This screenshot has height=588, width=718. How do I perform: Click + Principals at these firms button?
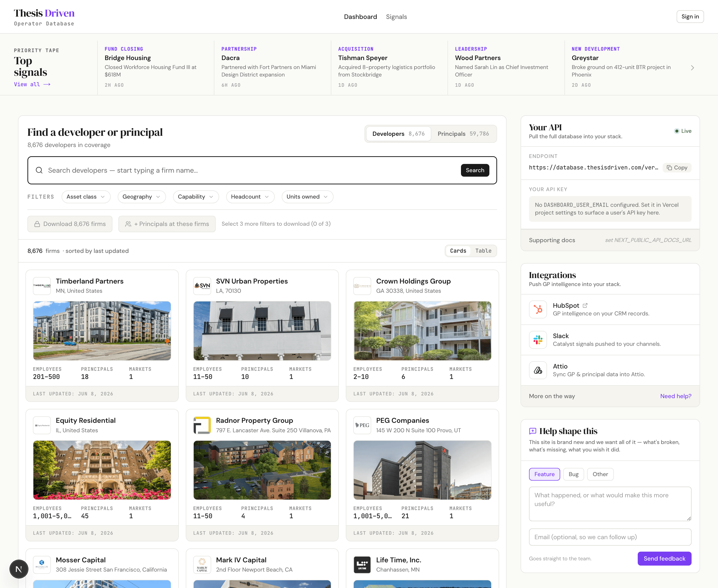(x=167, y=224)
